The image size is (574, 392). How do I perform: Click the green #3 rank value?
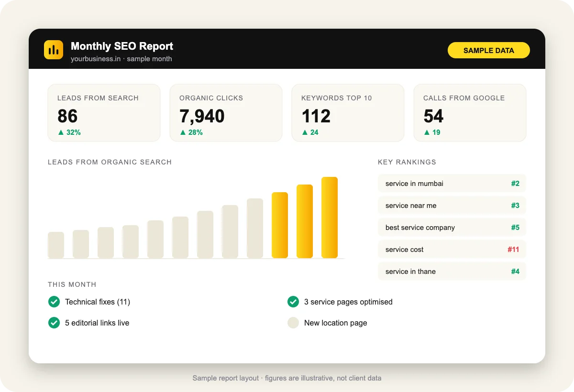point(515,206)
